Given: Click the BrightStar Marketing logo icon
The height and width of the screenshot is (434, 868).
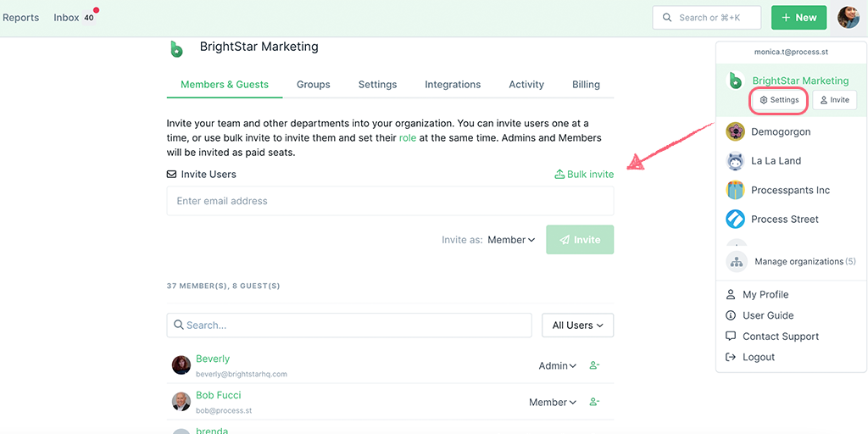Looking at the screenshot, I should point(176,48).
